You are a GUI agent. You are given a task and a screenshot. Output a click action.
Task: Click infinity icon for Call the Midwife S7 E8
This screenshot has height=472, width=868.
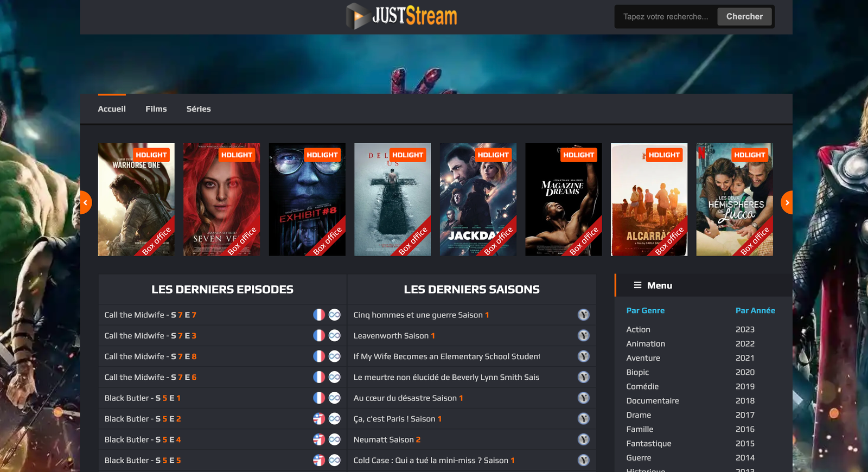(335, 356)
